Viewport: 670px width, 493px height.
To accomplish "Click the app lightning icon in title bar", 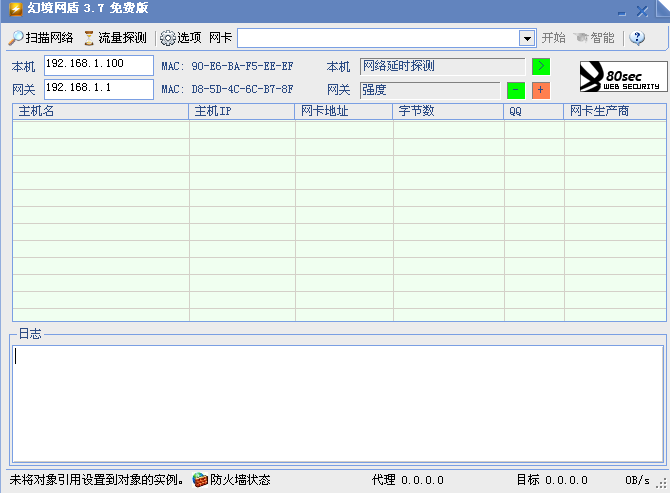I will (16, 8).
